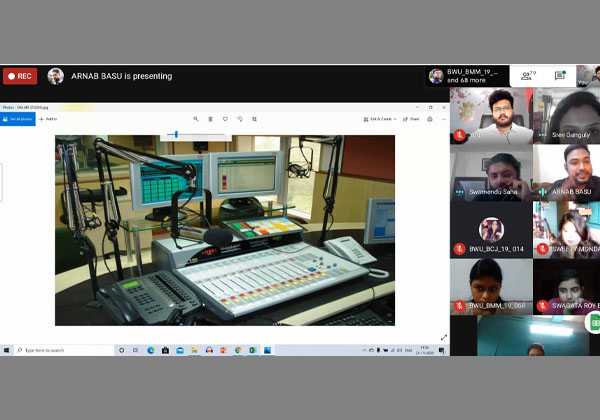Open the Meet chat icon
The image size is (600, 420).
(561, 75)
